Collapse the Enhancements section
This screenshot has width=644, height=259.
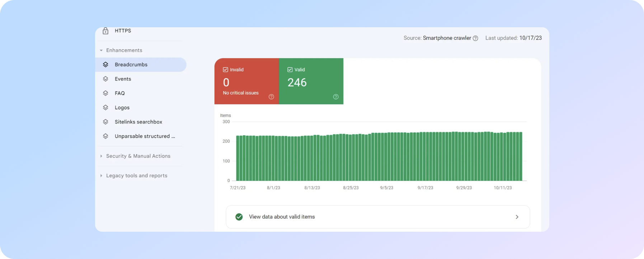coord(101,51)
